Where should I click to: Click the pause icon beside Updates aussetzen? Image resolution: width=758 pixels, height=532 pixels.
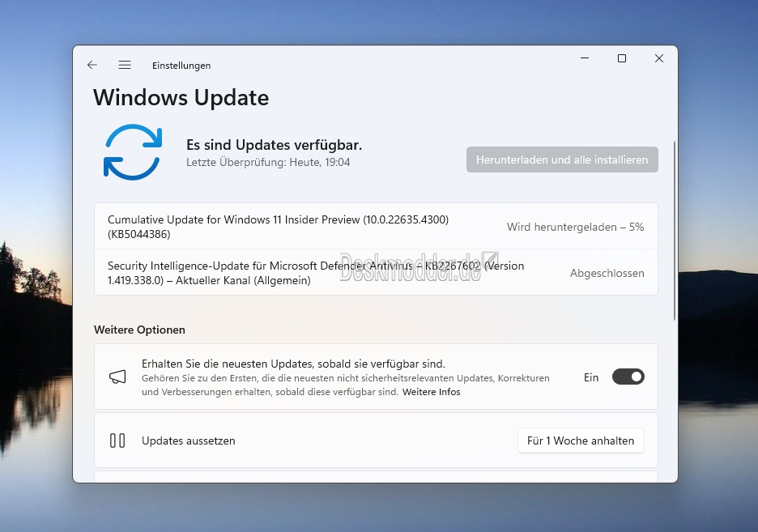coord(117,440)
